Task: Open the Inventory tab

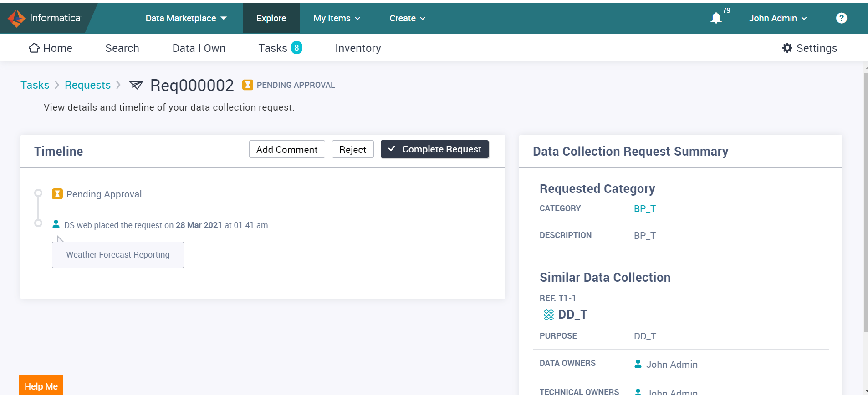Action: click(x=358, y=48)
